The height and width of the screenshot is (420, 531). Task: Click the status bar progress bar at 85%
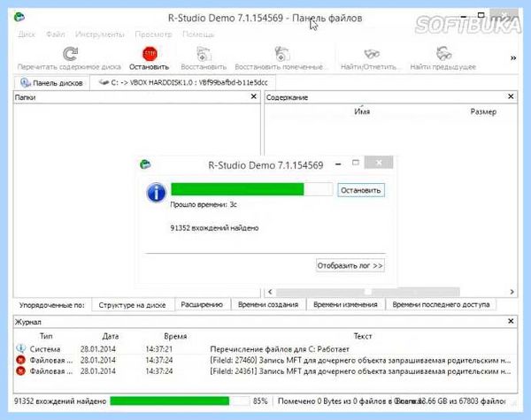(180, 401)
